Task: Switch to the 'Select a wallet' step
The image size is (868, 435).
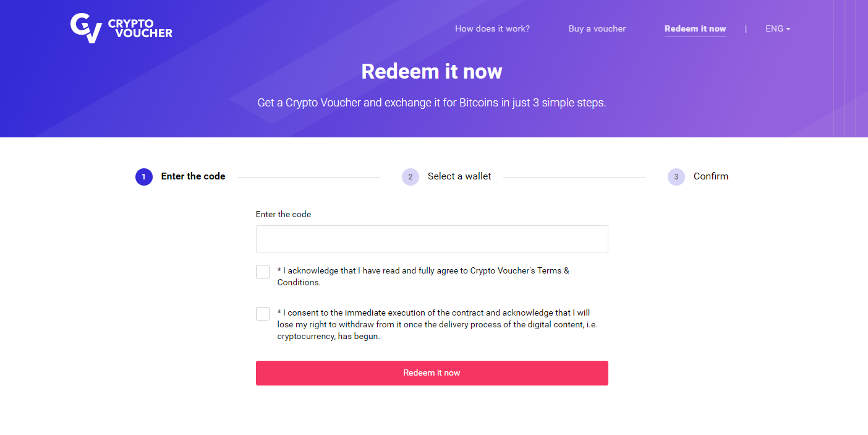Action: 459,176
